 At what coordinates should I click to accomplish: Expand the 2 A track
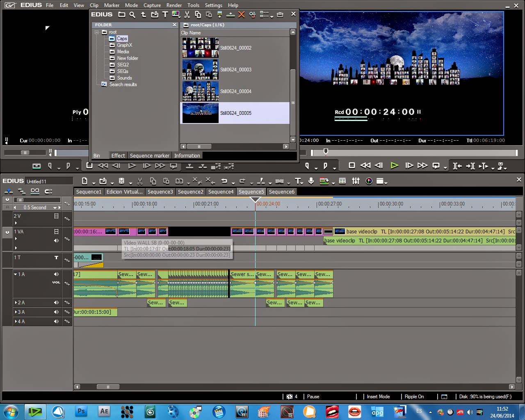point(16,303)
